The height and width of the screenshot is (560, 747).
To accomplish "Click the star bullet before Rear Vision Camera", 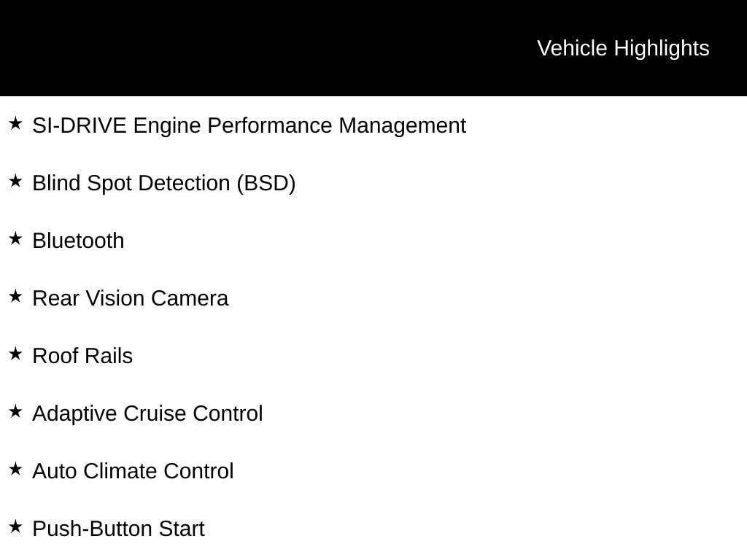I will click(x=15, y=296).
